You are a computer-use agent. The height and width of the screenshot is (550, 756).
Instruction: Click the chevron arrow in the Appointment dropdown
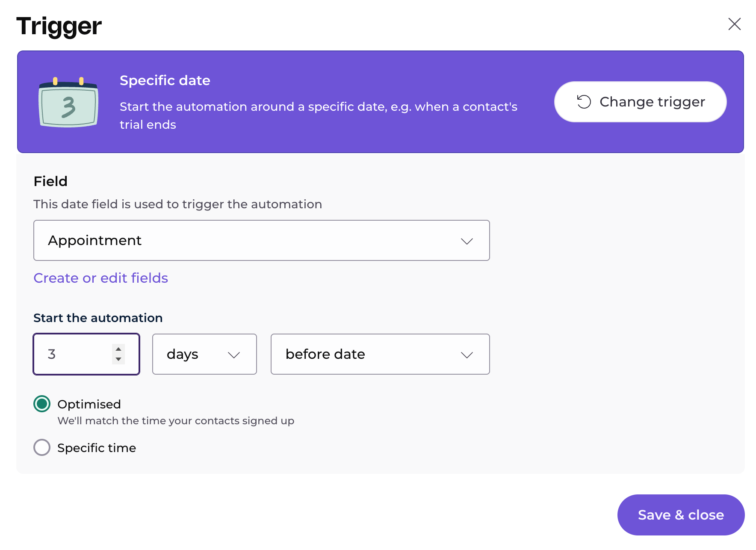tap(467, 241)
